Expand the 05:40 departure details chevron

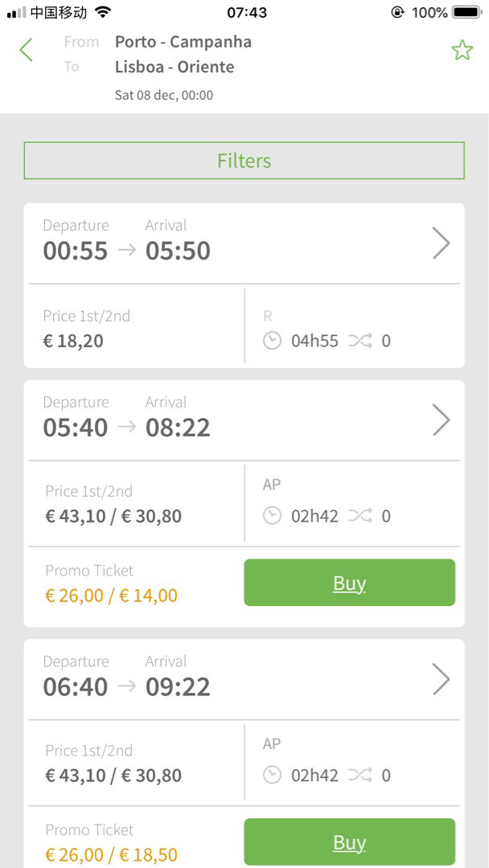pos(441,420)
